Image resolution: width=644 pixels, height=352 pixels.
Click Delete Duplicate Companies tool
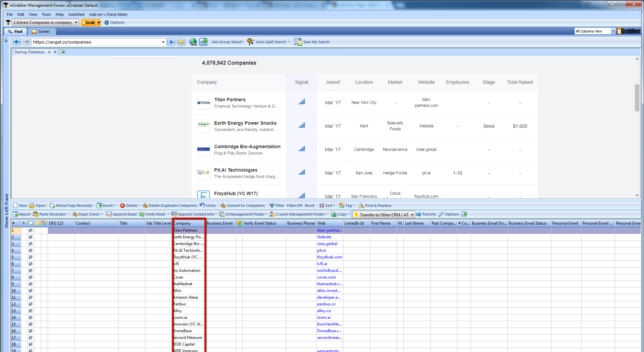pyautogui.click(x=170, y=206)
